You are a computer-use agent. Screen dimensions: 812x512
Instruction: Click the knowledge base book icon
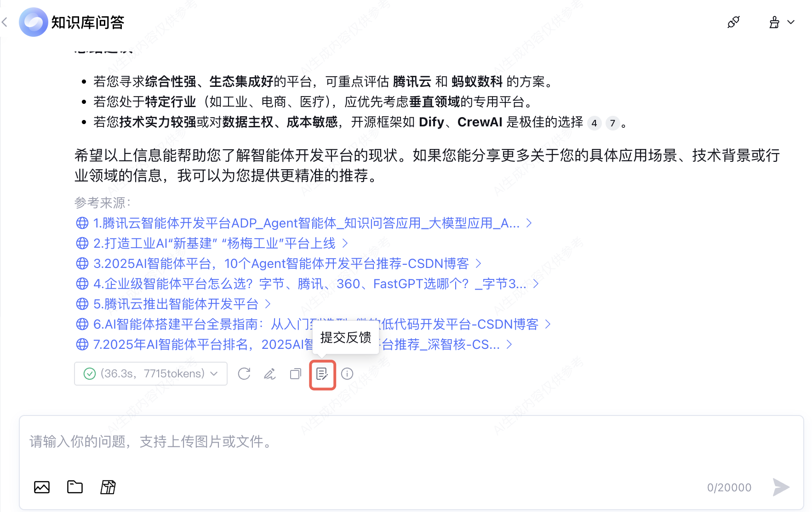[x=108, y=487]
